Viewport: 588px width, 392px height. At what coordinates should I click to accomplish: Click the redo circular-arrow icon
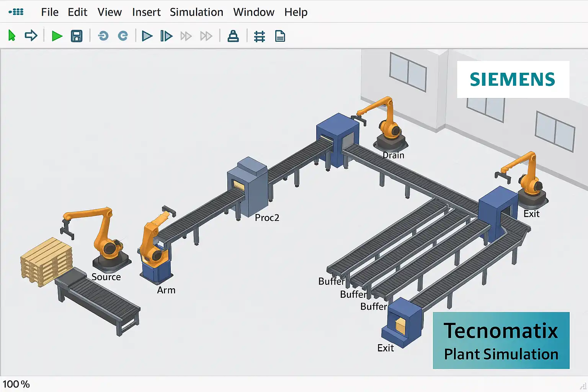[x=123, y=36]
